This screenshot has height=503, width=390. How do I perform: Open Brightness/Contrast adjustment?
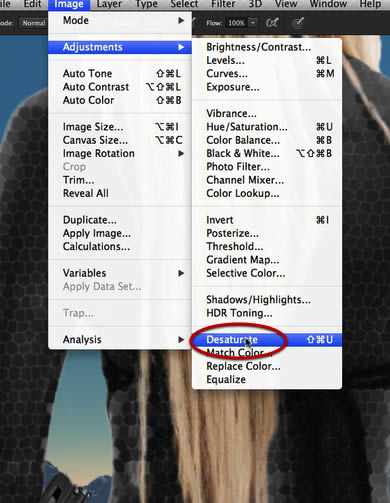point(267,47)
